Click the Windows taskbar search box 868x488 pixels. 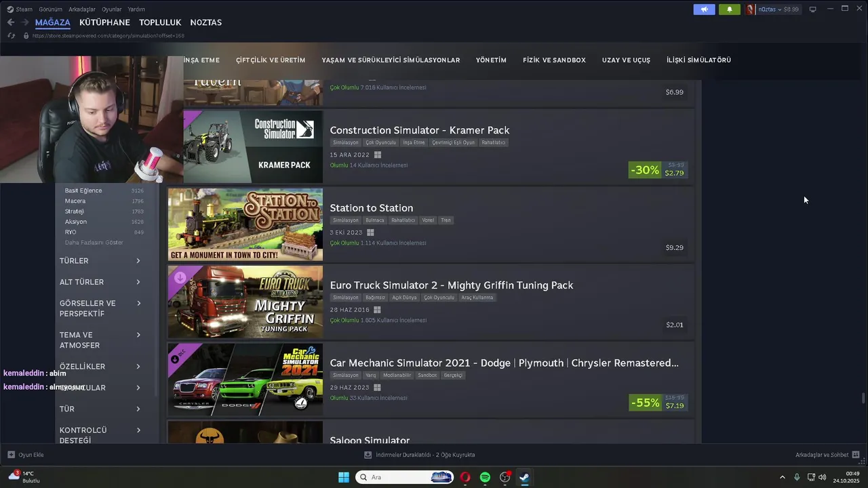405,477
